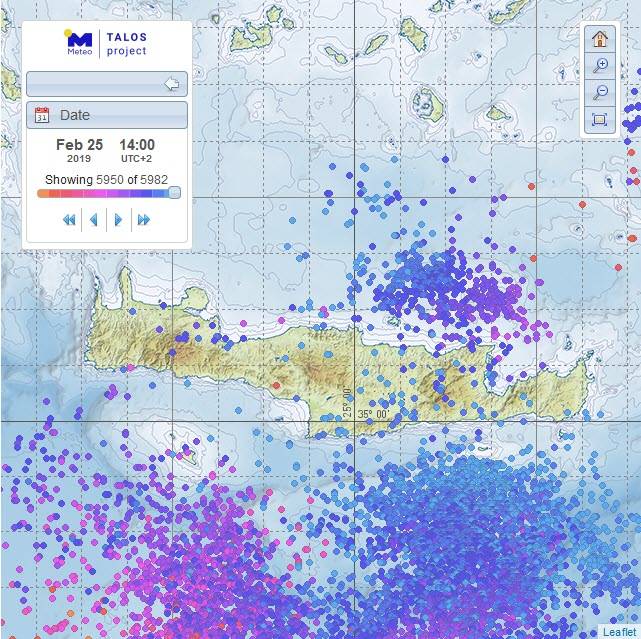Click the calendar icon in the Date bar

pyautogui.click(x=42, y=115)
